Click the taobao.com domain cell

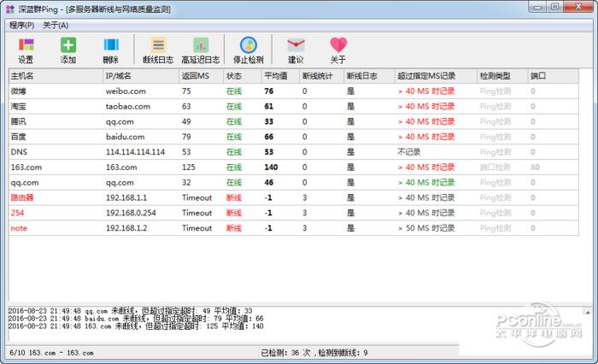coord(128,107)
